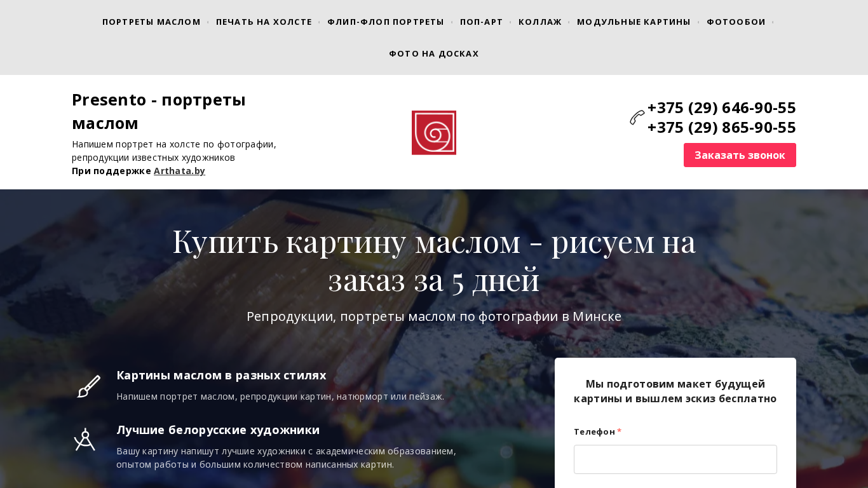
Task: Click the Presento - портреты маслом title
Action: click(159, 111)
